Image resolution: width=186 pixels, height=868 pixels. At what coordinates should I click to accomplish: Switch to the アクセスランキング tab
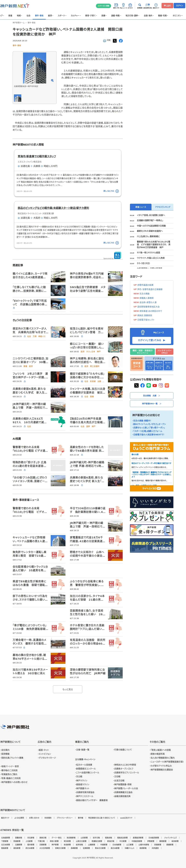(x=162, y=207)
